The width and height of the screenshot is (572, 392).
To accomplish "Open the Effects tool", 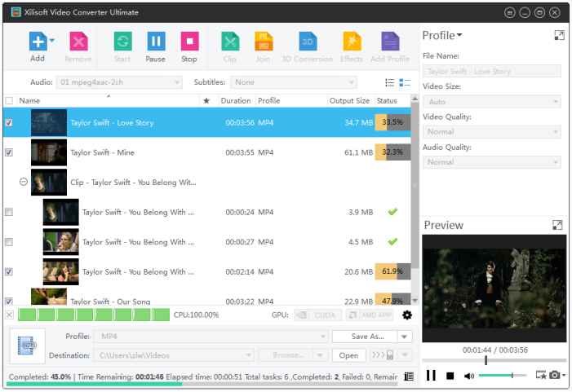I will pos(352,42).
